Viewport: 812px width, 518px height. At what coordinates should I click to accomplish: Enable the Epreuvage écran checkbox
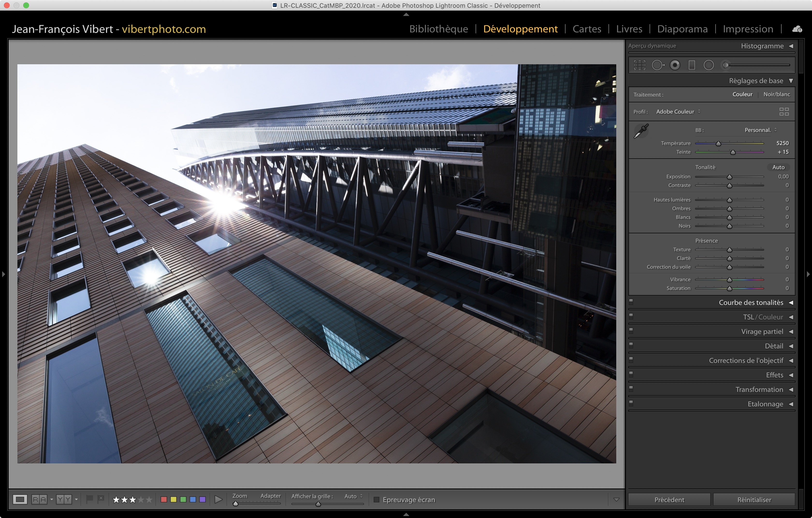pyautogui.click(x=377, y=499)
